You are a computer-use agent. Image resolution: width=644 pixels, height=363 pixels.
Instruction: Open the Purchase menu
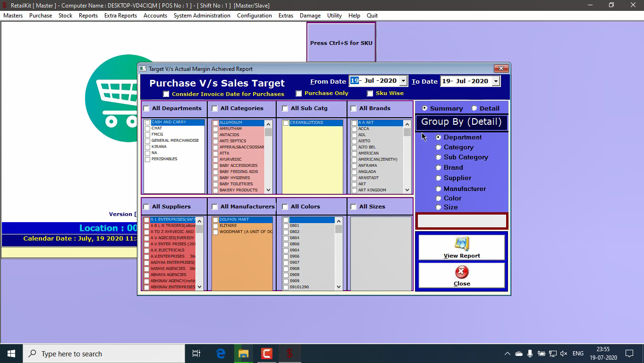(41, 16)
